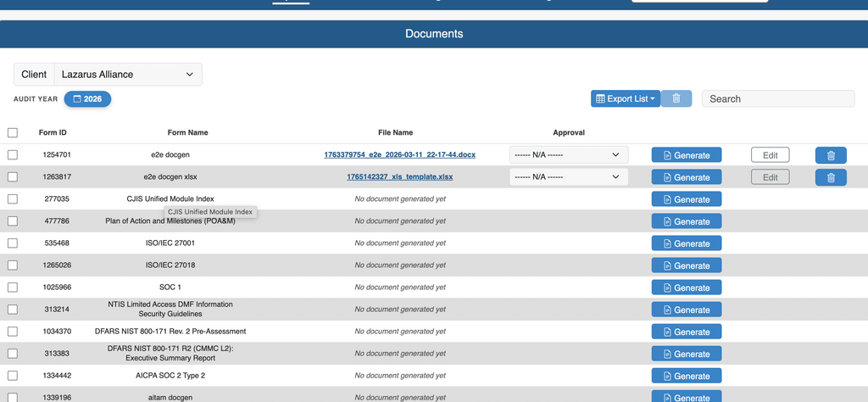Edit the e2e docgen xlsx row
This screenshot has width=868, height=402.
click(x=770, y=177)
